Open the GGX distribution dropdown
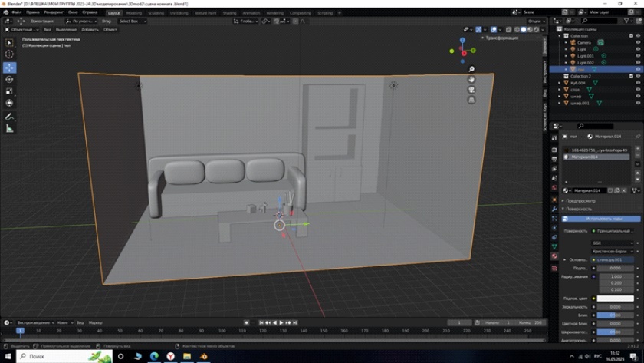This screenshot has height=363, width=644. point(613,243)
